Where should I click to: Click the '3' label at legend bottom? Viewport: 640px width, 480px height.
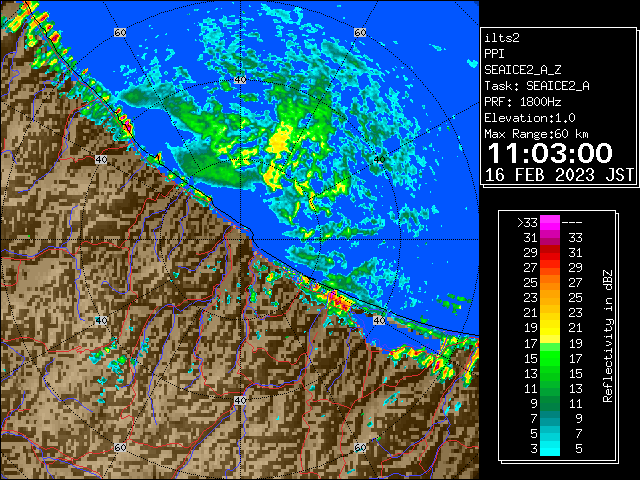pos(534,449)
